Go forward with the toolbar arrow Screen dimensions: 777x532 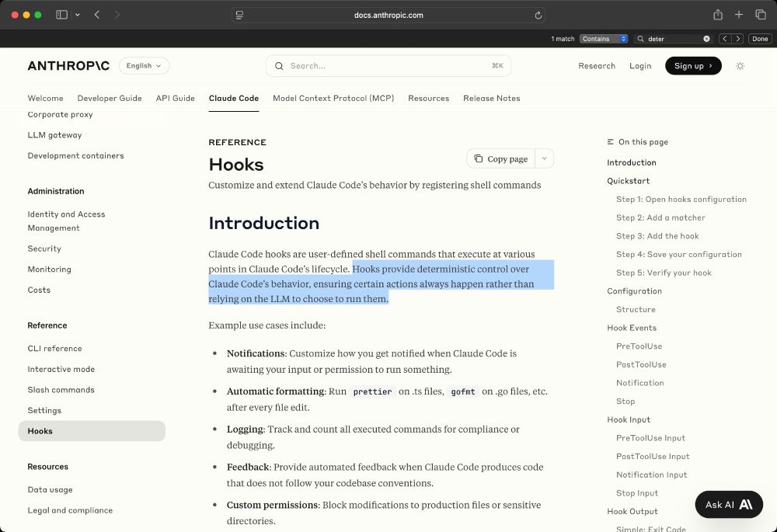pos(117,15)
